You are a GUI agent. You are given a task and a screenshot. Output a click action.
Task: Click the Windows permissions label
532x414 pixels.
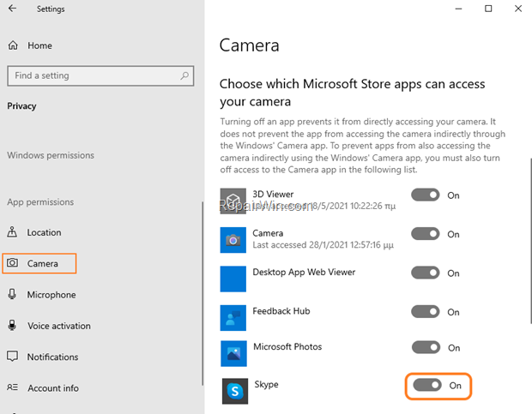click(x=51, y=155)
